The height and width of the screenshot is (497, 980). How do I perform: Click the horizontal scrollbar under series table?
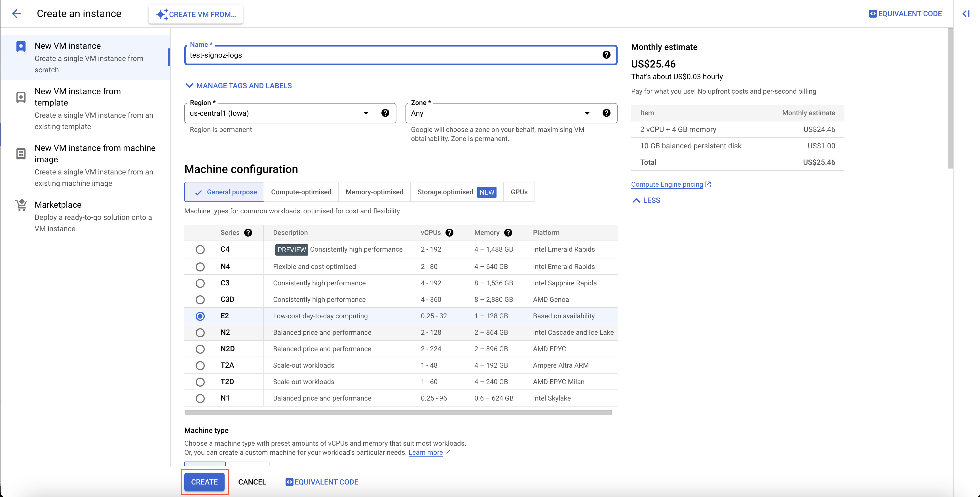398,412
